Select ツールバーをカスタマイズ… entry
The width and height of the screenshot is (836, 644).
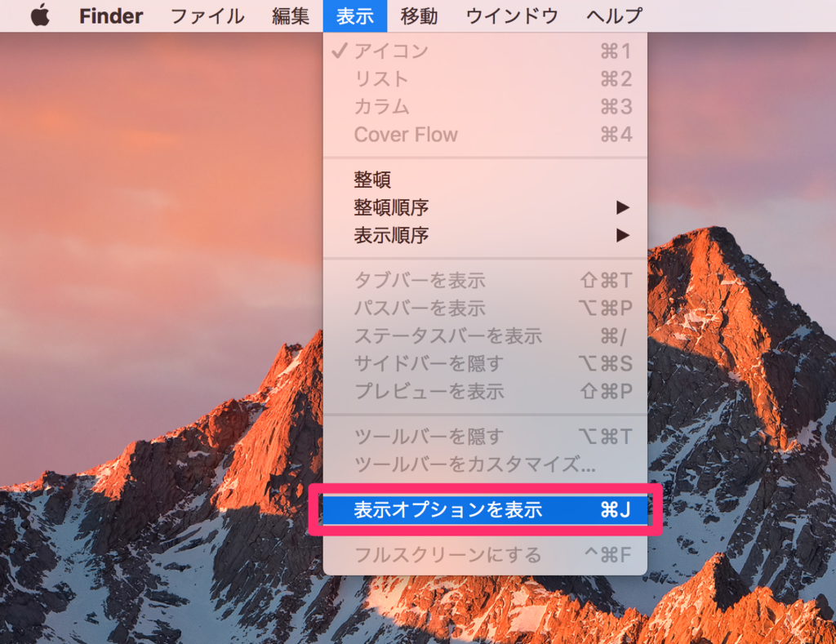485,464
